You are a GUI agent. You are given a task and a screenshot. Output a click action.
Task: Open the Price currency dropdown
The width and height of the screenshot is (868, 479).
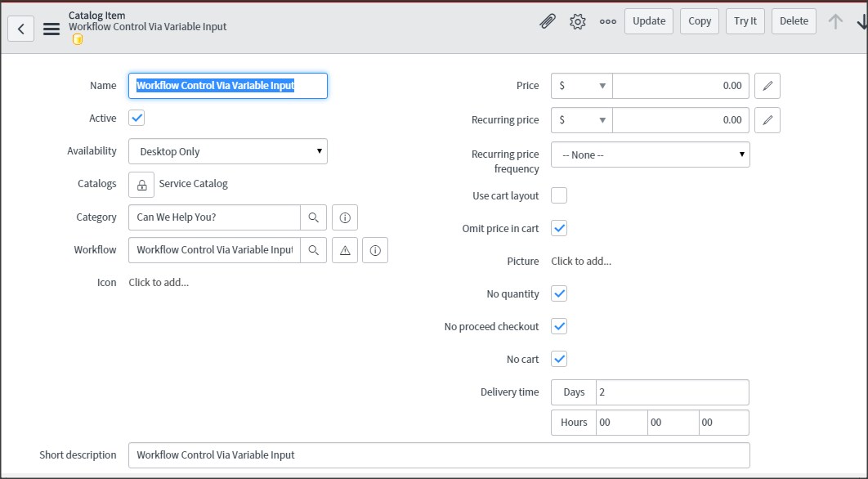click(582, 86)
